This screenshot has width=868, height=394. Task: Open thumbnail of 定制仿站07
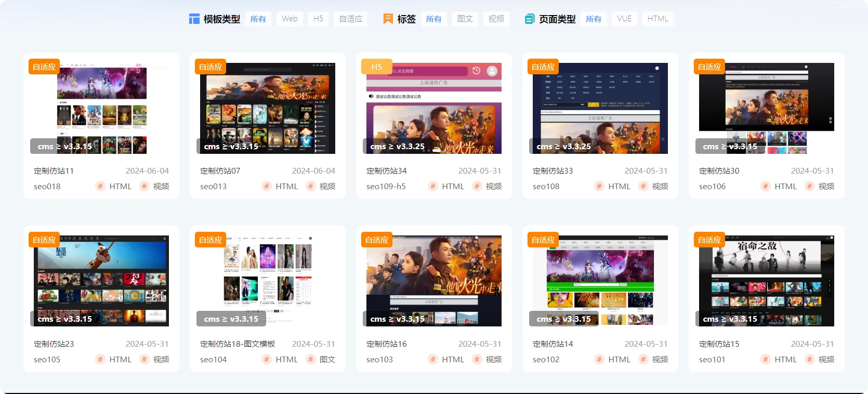(268, 108)
